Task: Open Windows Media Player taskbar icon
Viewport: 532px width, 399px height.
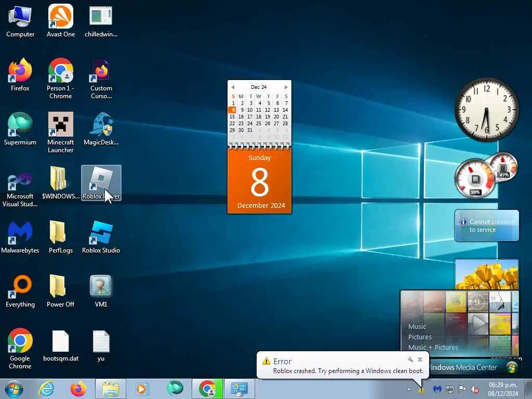Action: tap(141, 389)
